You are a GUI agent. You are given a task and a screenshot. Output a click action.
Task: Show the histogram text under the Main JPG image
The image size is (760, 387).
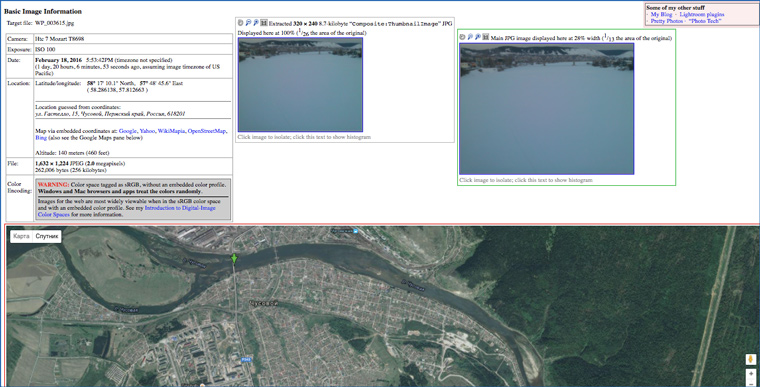click(526, 180)
